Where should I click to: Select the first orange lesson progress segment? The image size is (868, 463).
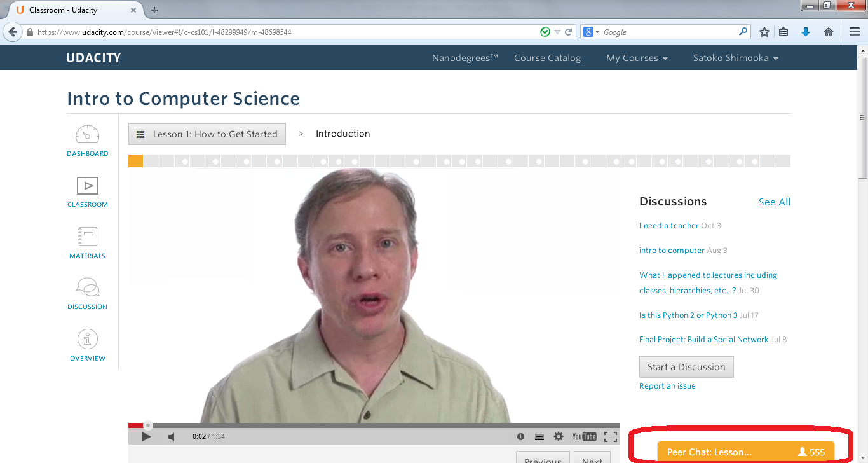135,161
